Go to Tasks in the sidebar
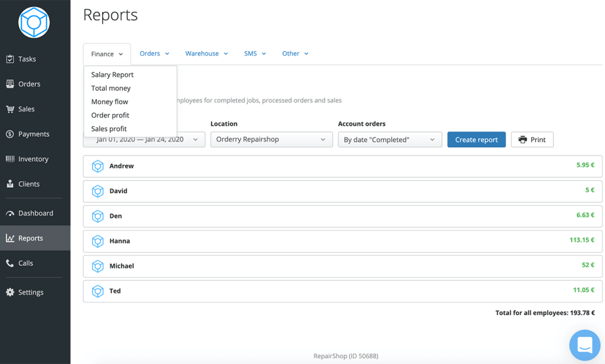This screenshot has height=364, width=605. (x=27, y=59)
